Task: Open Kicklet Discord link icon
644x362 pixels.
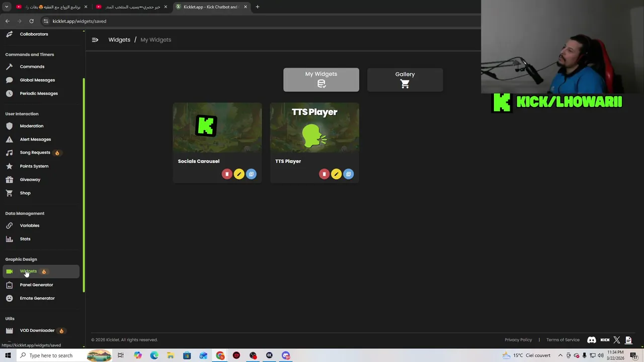Action: coord(592,340)
